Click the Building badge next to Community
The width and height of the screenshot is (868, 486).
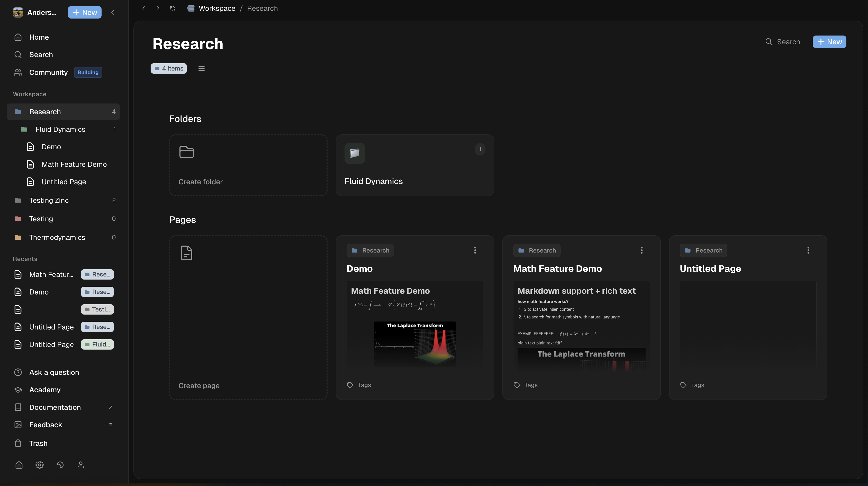(x=88, y=72)
